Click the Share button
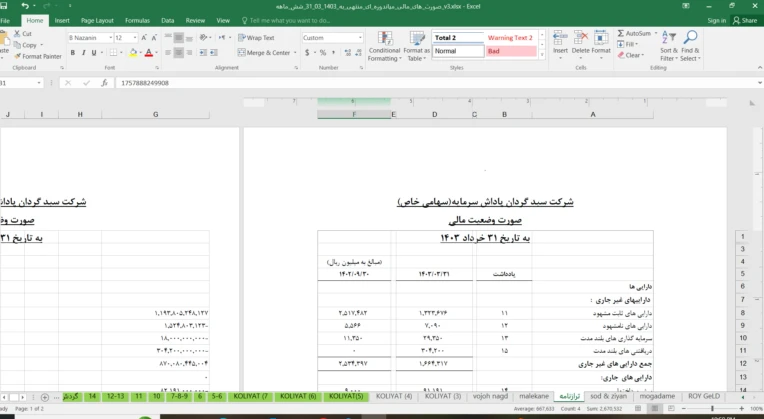Viewport: 764px width, 419px height. click(x=745, y=20)
